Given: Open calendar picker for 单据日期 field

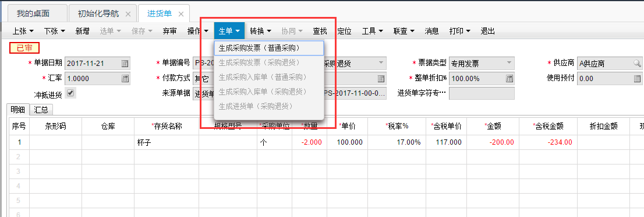Looking at the screenshot, I should [125, 64].
